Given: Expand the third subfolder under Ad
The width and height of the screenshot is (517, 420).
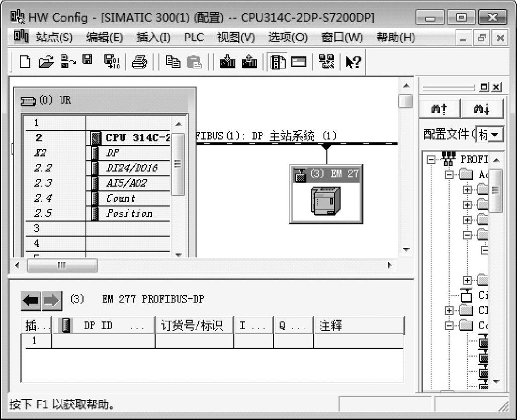Looking at the screenshot, I should click(467, 220).
